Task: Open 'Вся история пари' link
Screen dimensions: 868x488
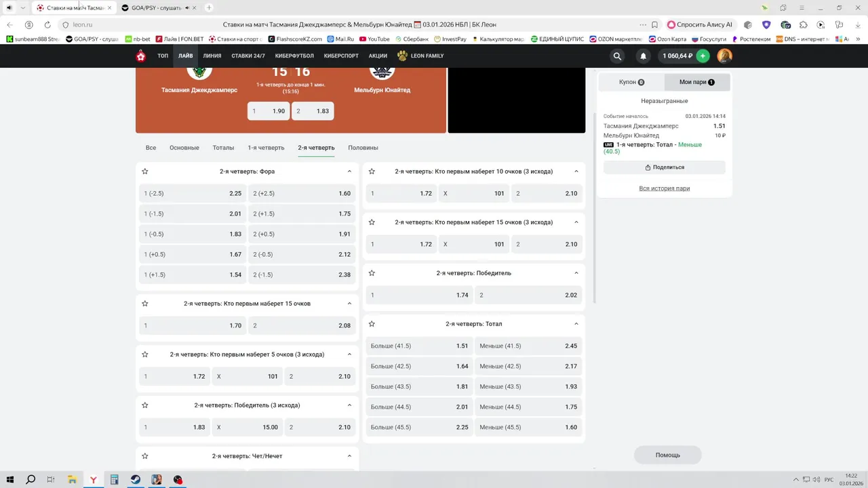Action: 665,188
